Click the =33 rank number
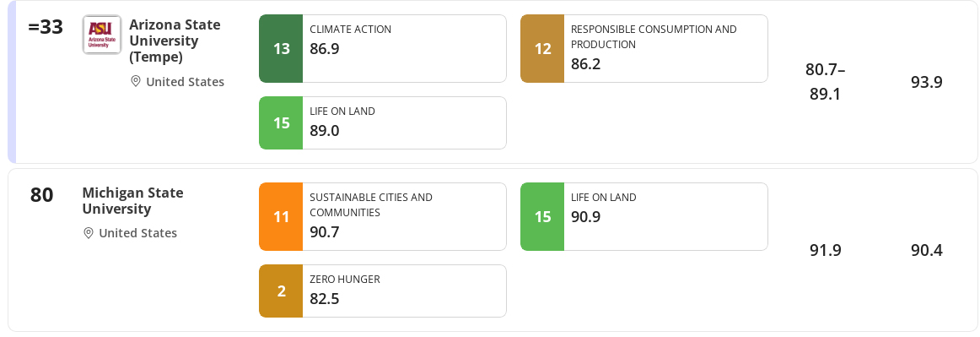980x337 pixels. pos(46,28)
